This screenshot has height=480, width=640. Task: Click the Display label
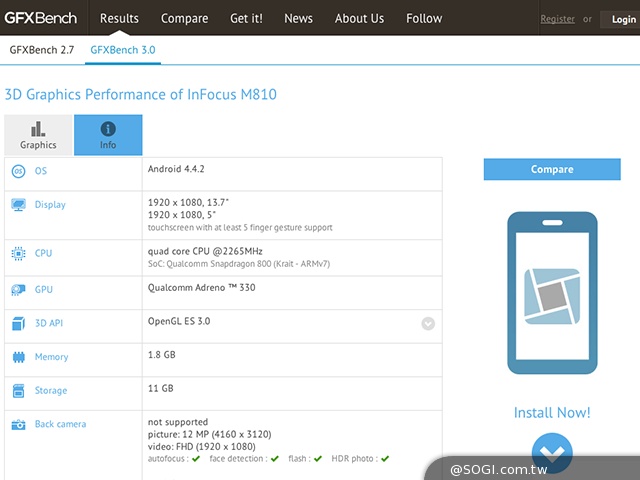50,205
